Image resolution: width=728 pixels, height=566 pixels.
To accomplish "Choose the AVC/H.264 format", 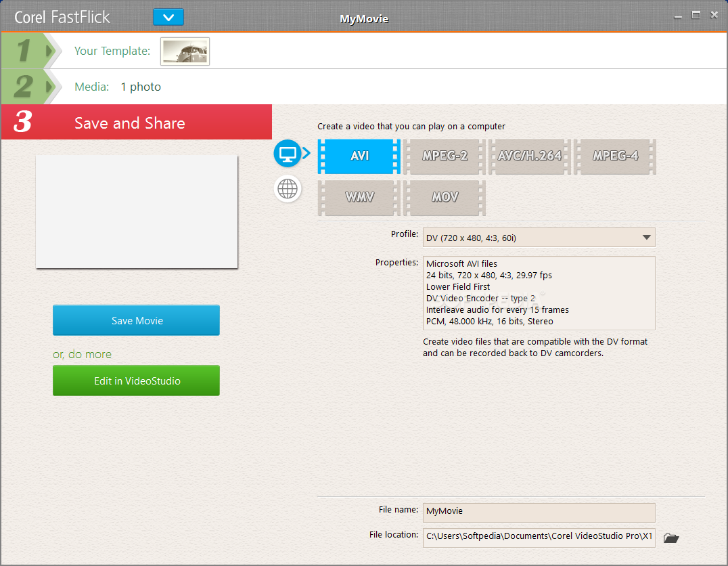I will coord(529,156).
